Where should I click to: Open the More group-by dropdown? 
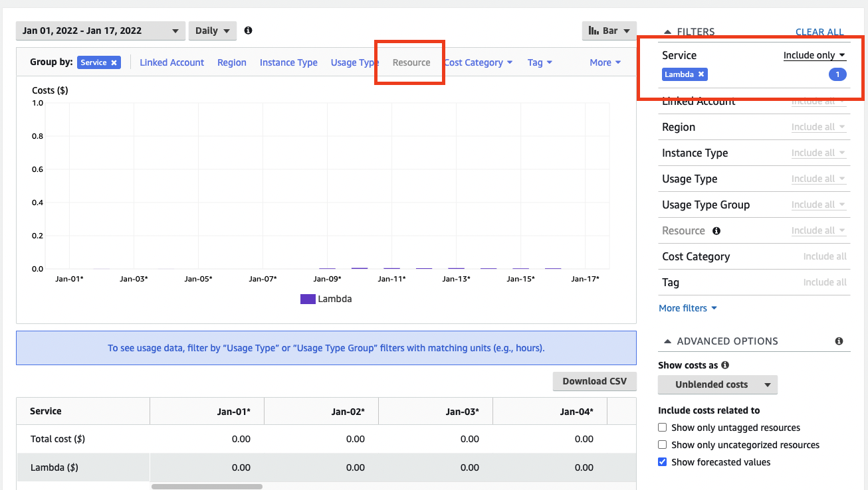(605, 62)
